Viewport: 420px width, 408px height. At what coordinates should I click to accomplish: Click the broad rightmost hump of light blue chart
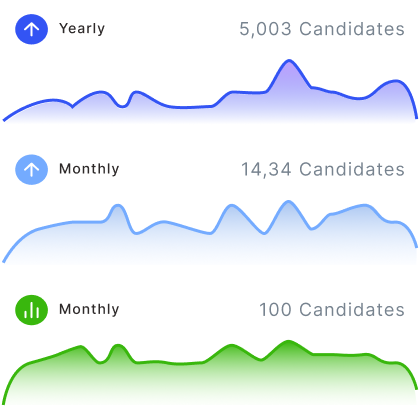point(363,206)
